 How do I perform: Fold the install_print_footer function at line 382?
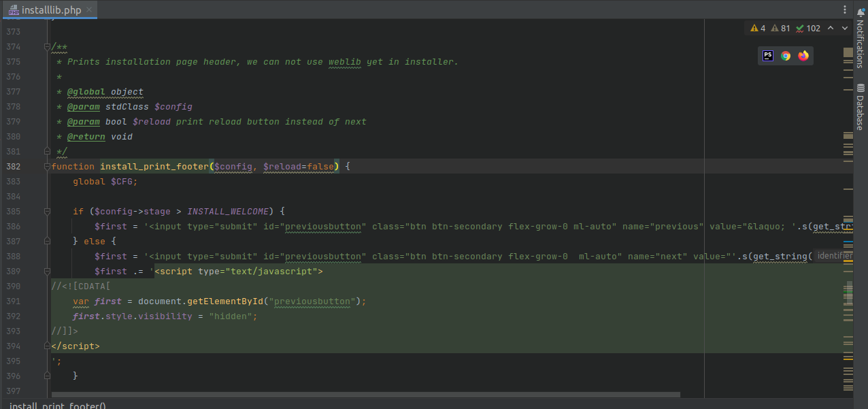tap(47, 166)
